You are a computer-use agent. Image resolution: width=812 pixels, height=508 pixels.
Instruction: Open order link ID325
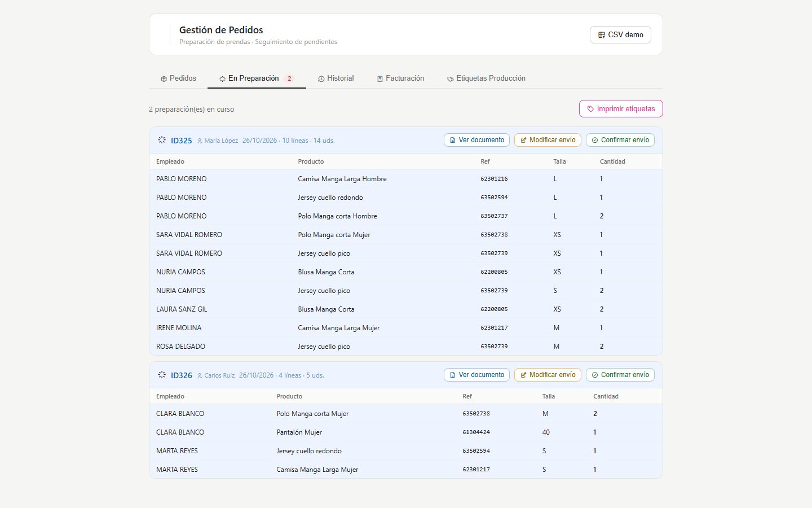coord(182,141)
